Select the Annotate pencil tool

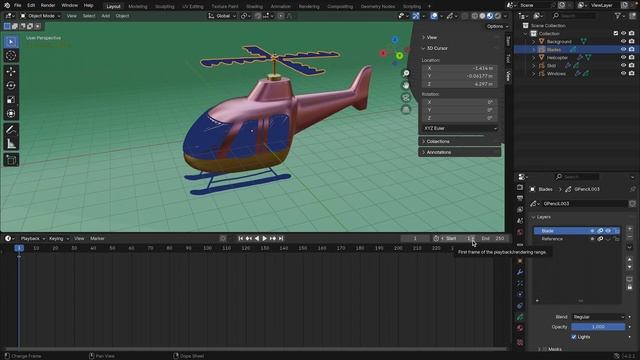(11, 130)
